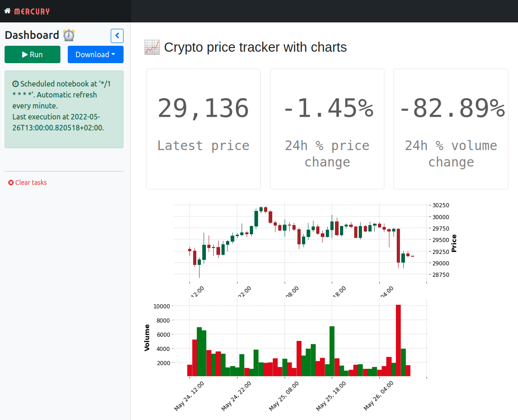Click the clock icon in scheduled notice
The height and width of the screenshot is (420, 518).
click(x=15, y=84)
